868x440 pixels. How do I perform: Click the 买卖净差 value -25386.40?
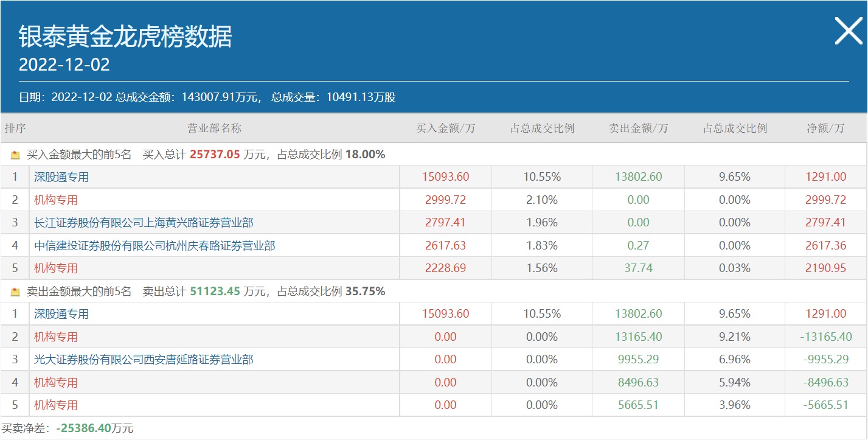(84, 428)
